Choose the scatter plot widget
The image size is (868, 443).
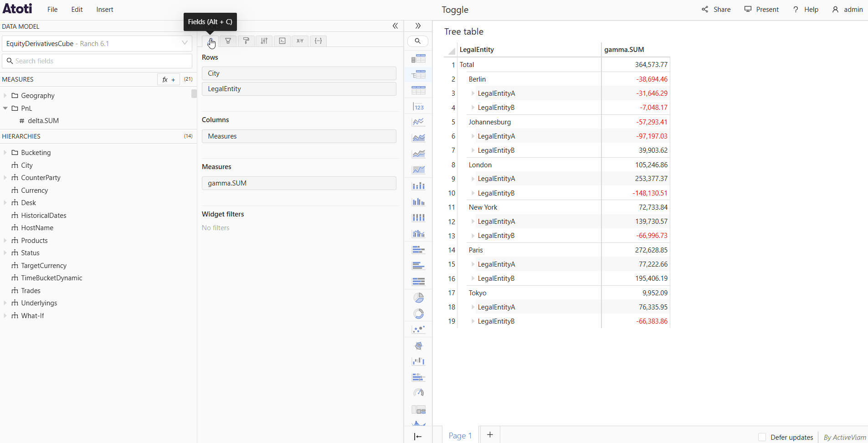418,329
